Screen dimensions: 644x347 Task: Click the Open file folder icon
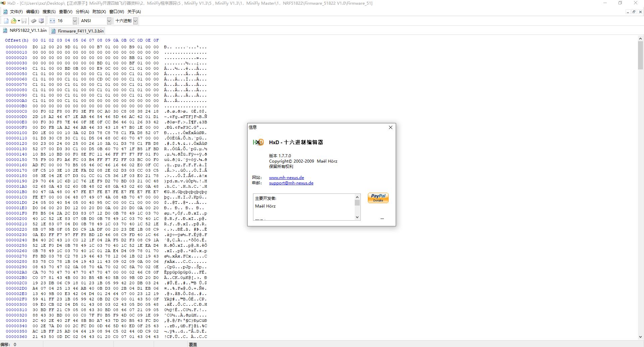[14, 21]
